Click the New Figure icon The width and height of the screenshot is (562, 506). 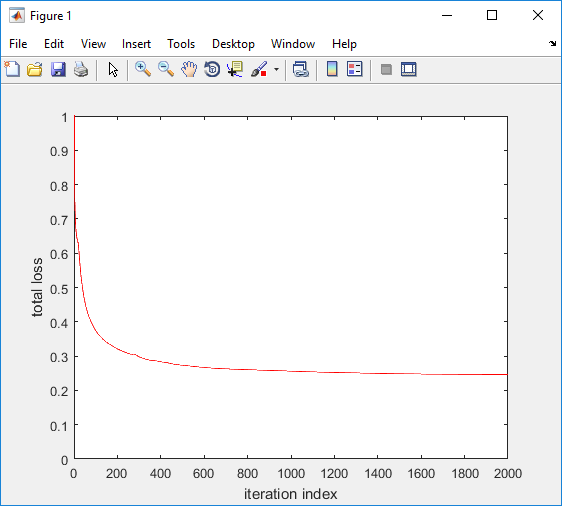pos(12,69)
